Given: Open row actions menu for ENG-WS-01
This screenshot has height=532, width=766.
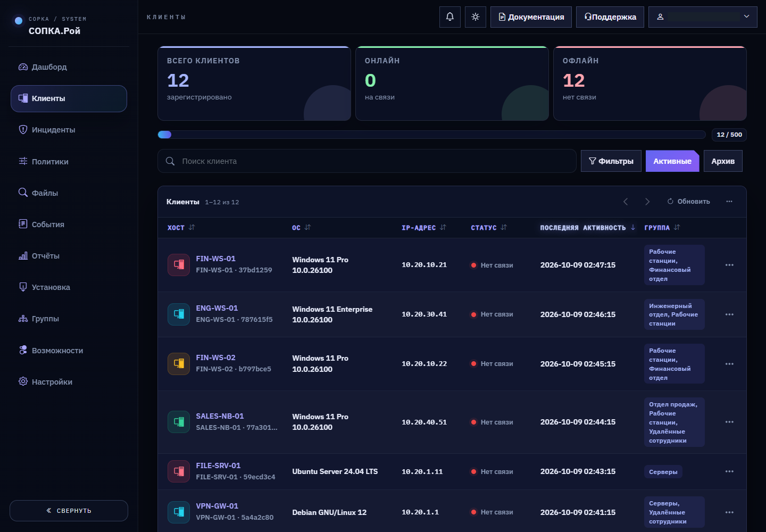Looking at the screenshot, I should point(729,314).
